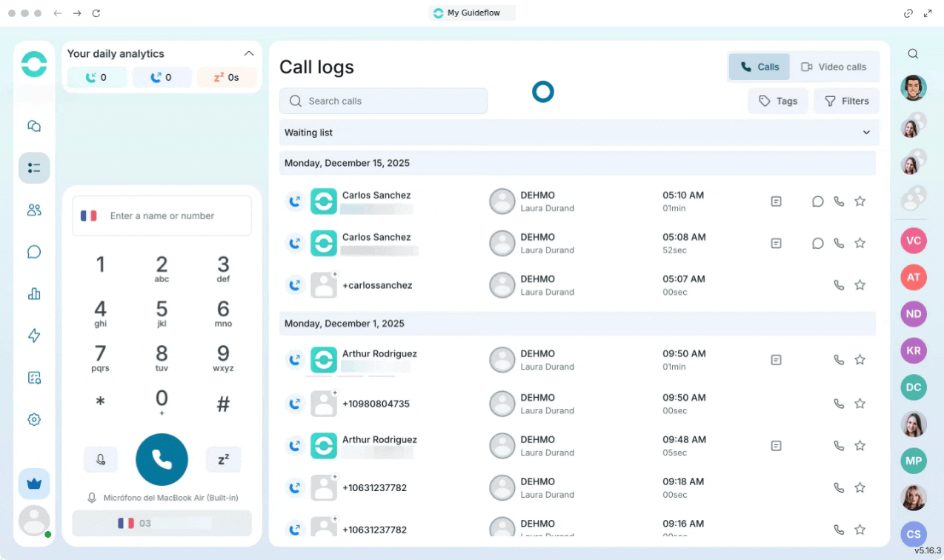Open the Tags button
This screenshot has width=944, height=560.
tap(778, 101)
